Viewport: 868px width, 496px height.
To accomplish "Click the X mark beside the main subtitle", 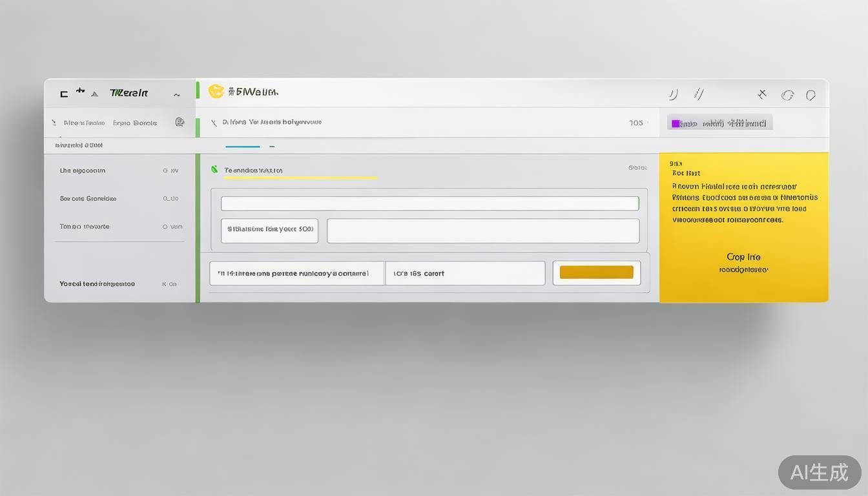I will click(x=214, y=122).
